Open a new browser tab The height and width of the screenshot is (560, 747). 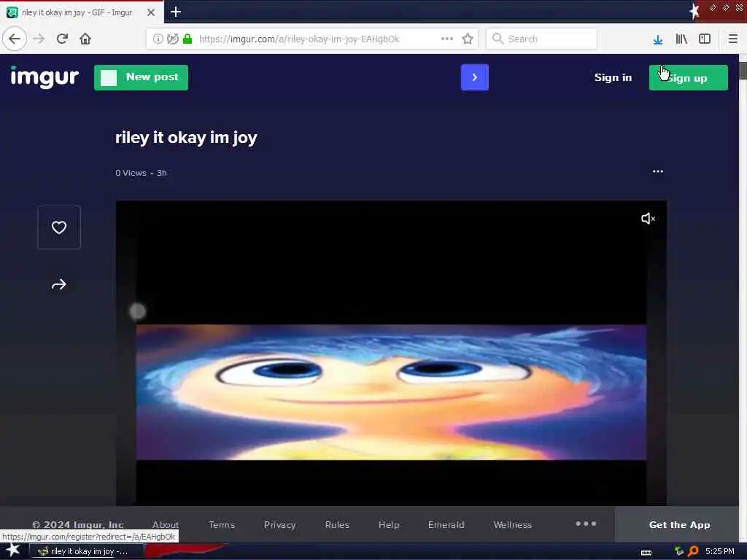point(176,12)
